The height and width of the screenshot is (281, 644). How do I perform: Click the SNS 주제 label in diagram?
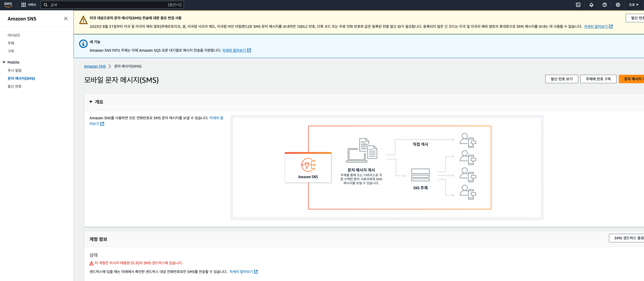coord(420,188)
